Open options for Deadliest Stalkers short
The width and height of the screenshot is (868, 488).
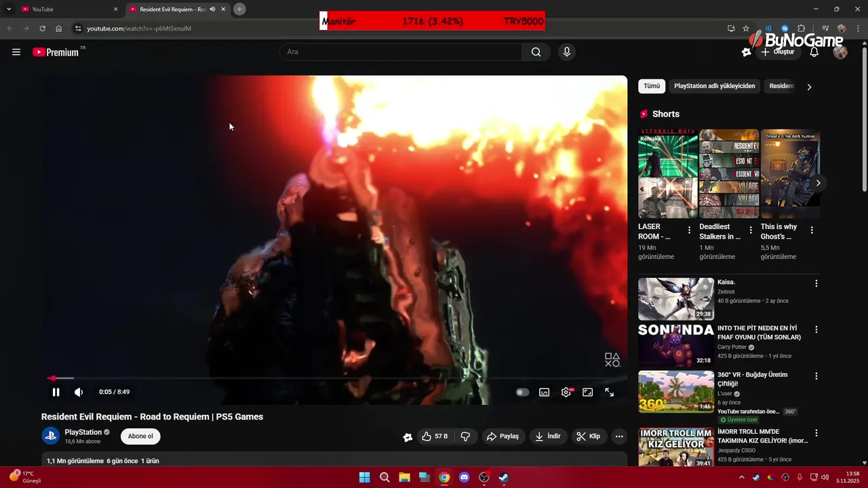click(x=751, y=230)
